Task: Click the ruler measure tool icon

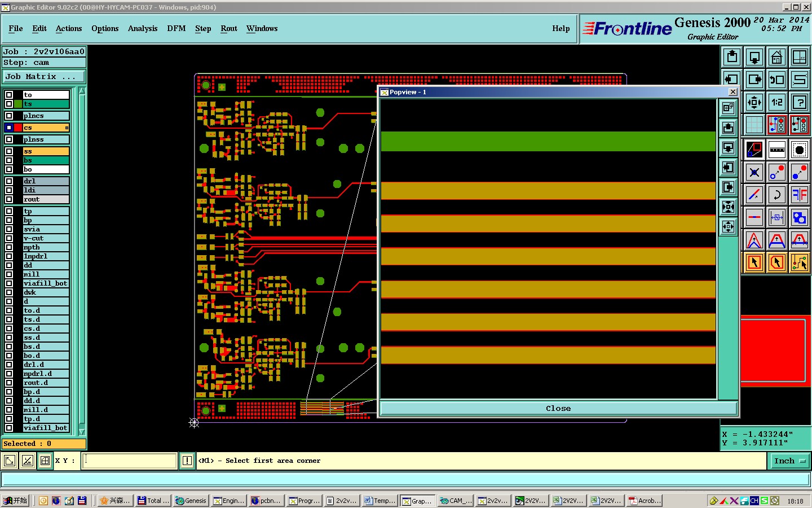Action: pyautogui.click(x=777, y=150)
